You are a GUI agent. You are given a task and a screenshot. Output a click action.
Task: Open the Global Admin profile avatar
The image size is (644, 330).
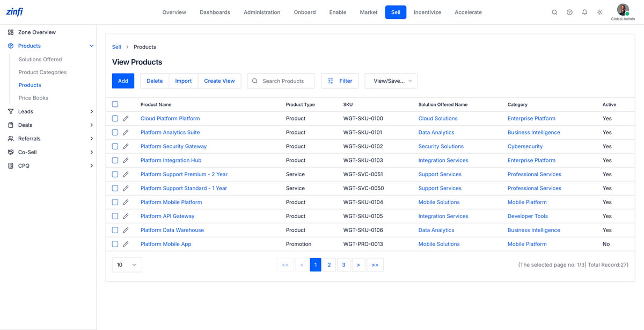pyautogui.click(x=623, y=10)
